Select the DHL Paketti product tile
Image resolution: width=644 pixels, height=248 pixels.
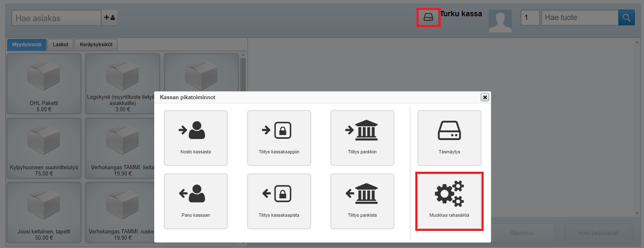tap(44, 83)
